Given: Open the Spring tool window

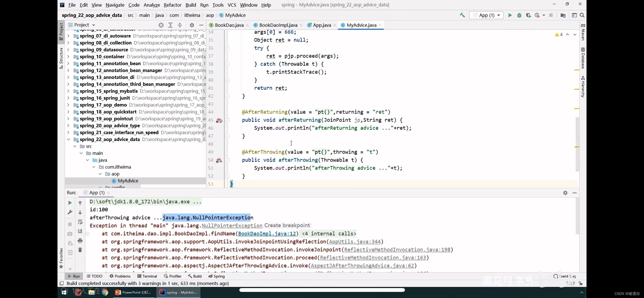Looking at the screenshot, I should [216, 276].
